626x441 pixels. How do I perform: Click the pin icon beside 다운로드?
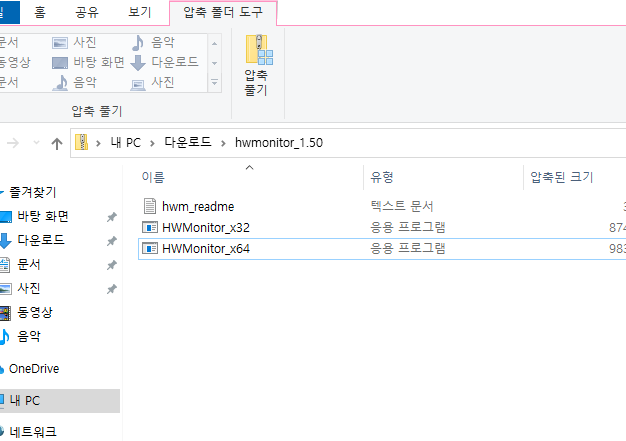click(112, 241)
